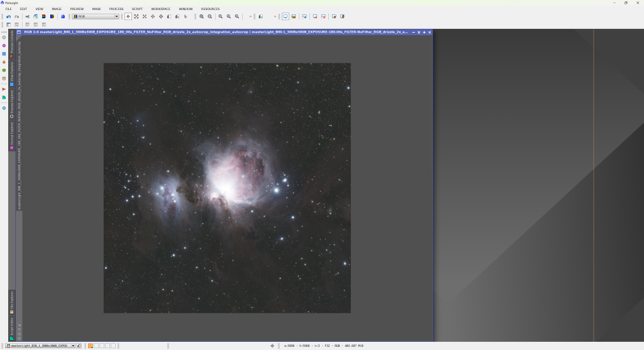This screenshot has height=350, width=644.
Task: Click the Zoom In magnifier icon
Action: (202, 16)
